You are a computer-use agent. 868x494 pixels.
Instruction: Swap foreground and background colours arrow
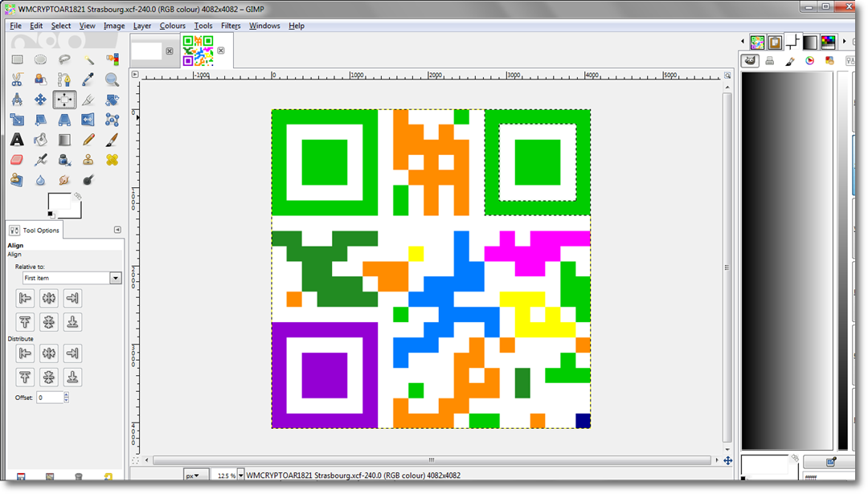coord(77,196)
